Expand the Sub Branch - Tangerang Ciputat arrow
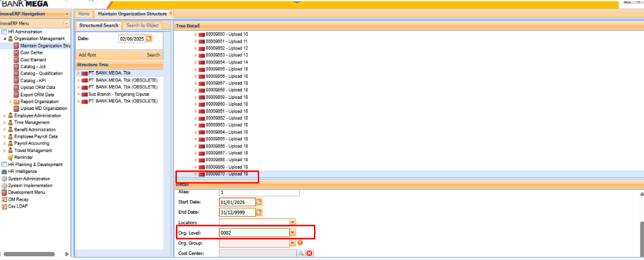The width and height of the screenshot is (644, 260). pyautogui.click(x=78, y=94)
